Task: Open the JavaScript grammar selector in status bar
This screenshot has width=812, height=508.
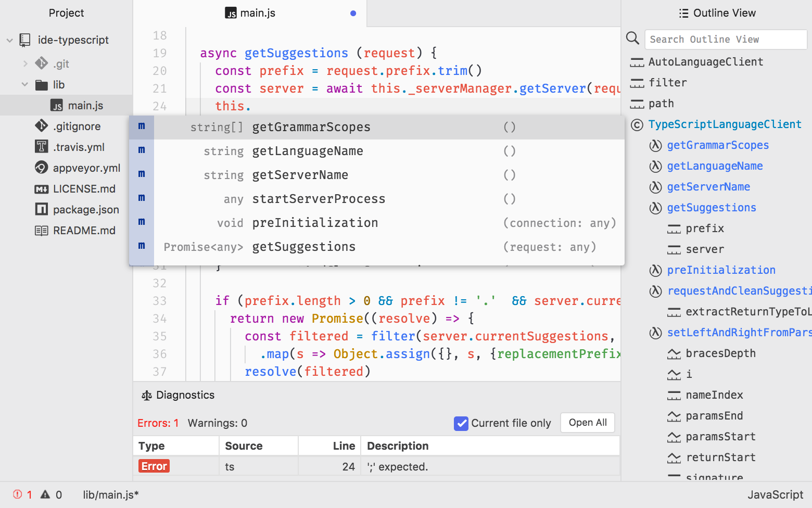Action: pos(776,494)
